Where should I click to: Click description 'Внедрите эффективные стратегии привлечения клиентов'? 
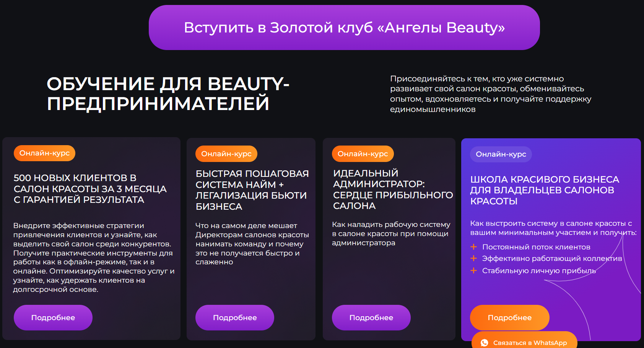coord(94,257)
